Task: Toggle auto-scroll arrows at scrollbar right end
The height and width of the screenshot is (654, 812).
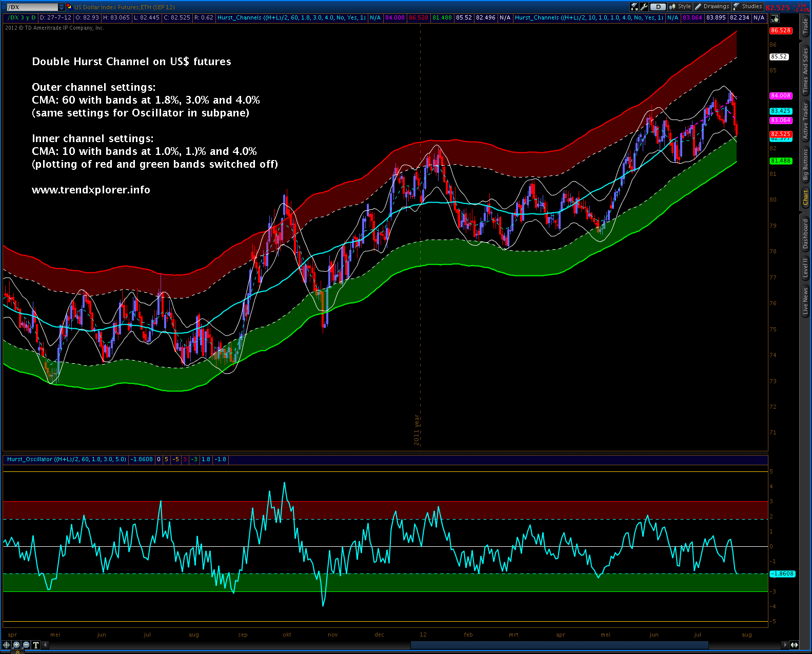Action: [x=794, y=645]
